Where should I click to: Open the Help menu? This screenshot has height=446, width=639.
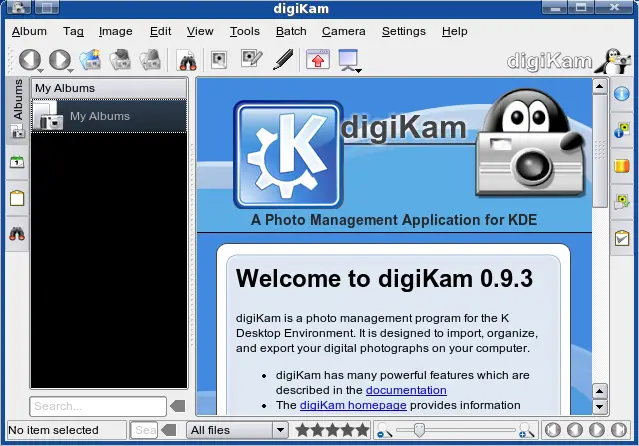[454, 31]
